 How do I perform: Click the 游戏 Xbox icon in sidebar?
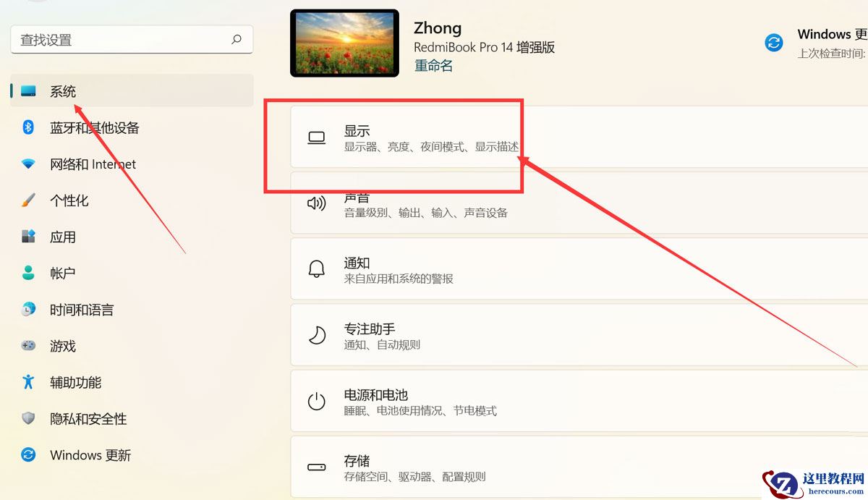tap(27, 346)
